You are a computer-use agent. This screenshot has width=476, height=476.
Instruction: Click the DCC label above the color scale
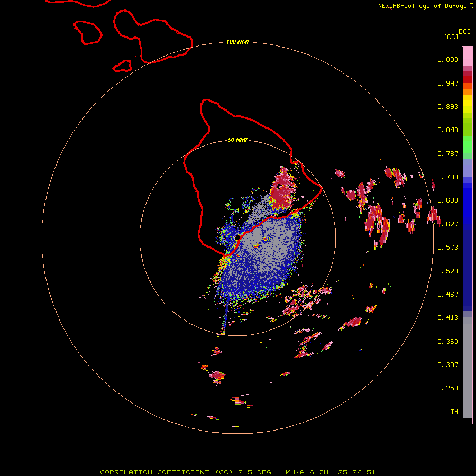click(464, 32)
